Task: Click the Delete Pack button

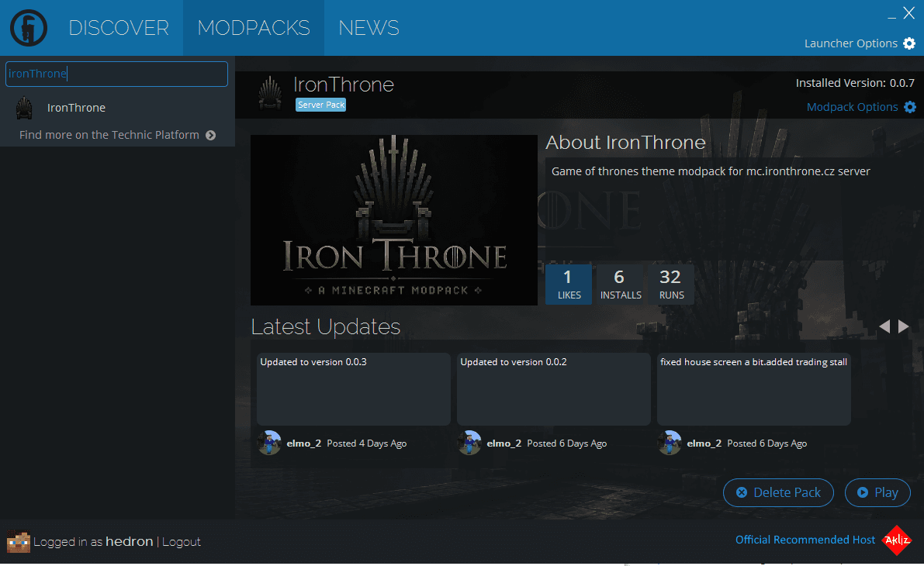Action: (778, 492)
